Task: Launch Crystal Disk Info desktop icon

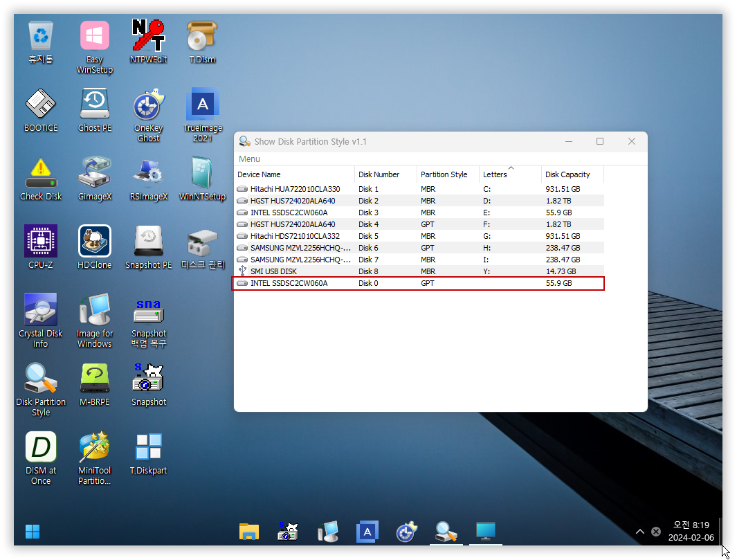Action: point(41,321)
